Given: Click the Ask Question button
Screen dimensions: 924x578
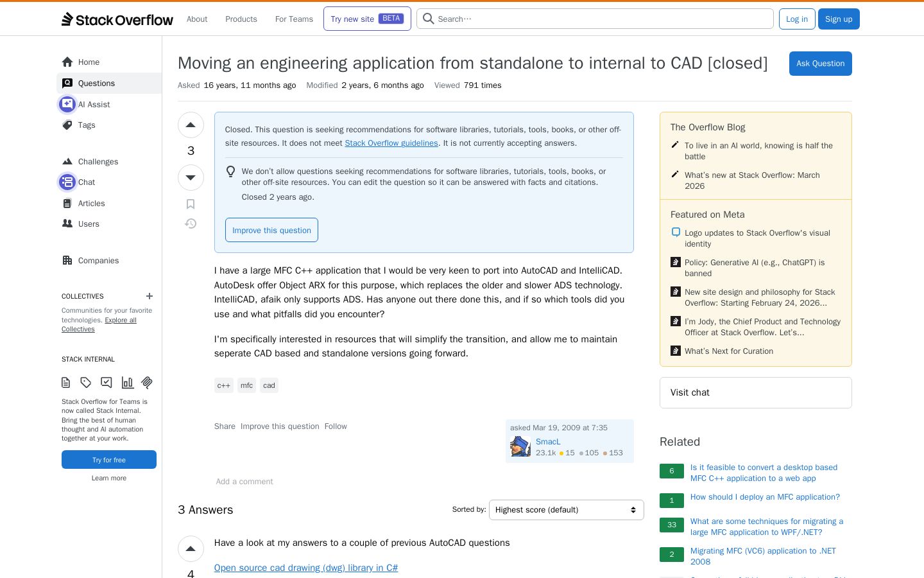Looking at the screenshot, I should point(820,64).
